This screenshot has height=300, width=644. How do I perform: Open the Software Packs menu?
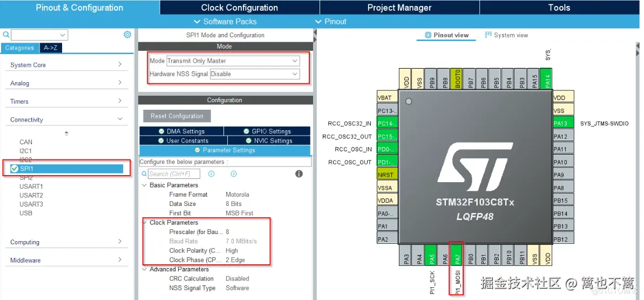225,22
